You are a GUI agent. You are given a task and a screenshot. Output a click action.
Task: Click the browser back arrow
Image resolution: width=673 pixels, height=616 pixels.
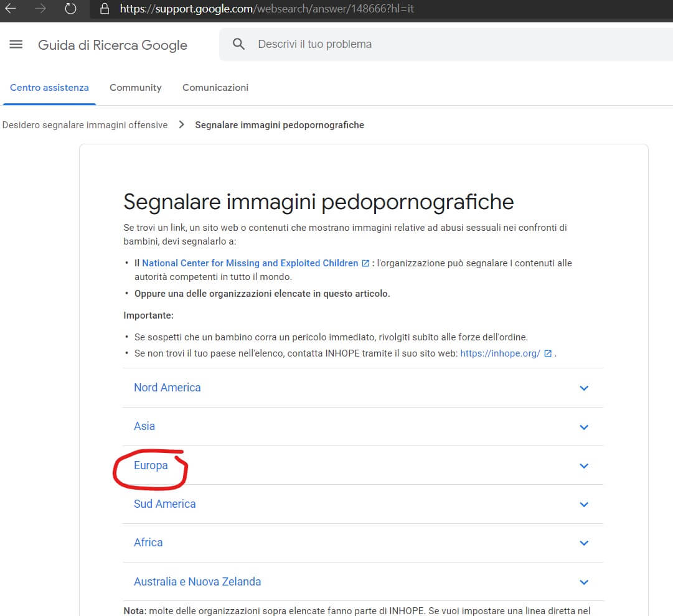11,9
